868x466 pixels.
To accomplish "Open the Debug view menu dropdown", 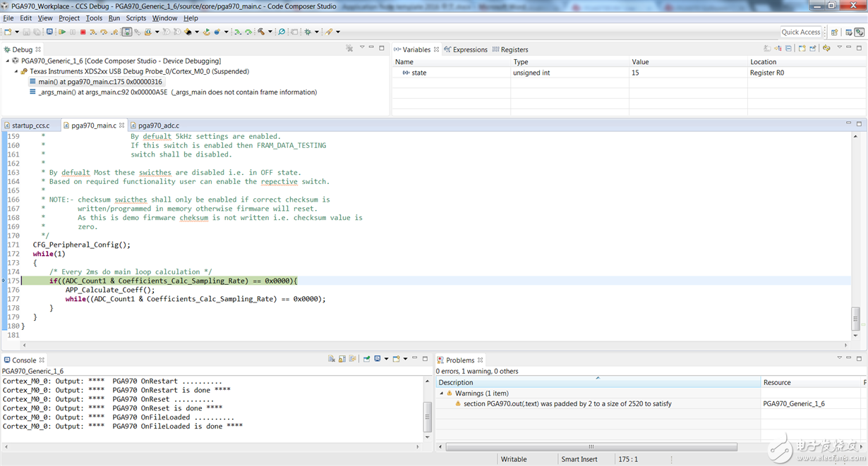I will [x=362, y=48].
